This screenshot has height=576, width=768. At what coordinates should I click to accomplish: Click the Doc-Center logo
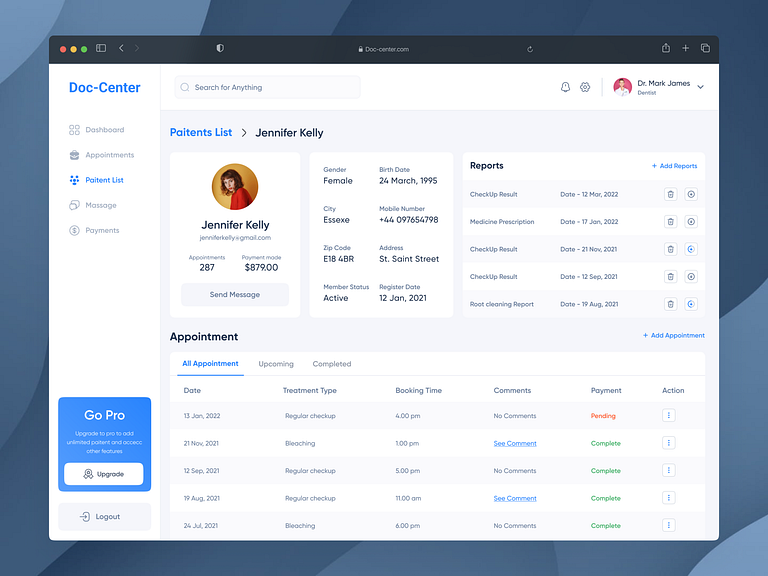[104, 87]
